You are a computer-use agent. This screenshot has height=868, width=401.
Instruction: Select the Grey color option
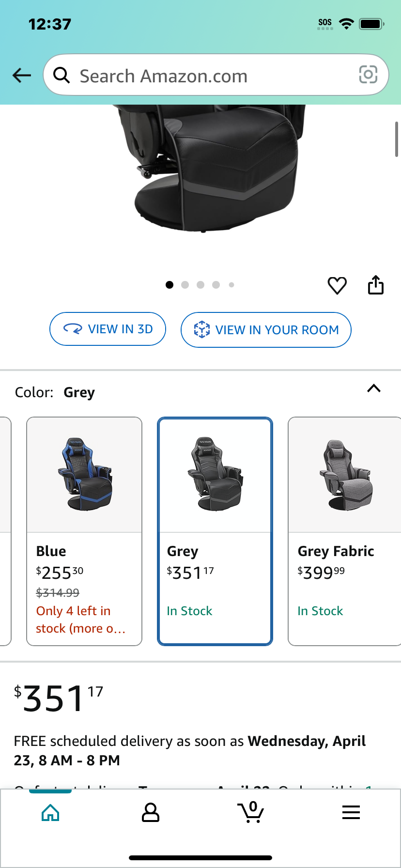pos(215,531)
